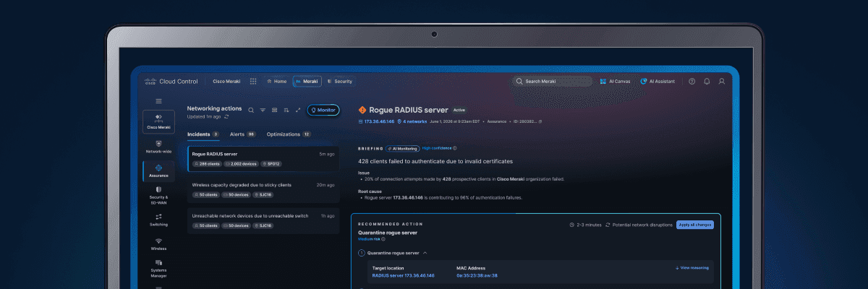The image size is (868, 289).
Task: Open AI Canvas
Action: (x=615, y=82)
